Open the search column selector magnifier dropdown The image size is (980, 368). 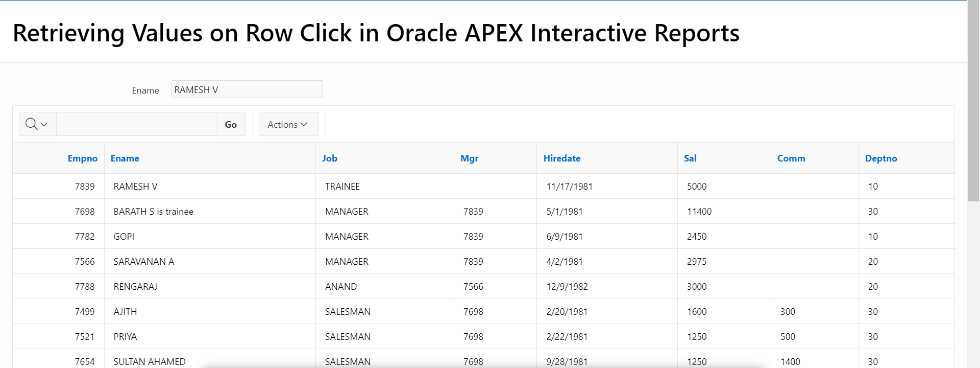click(37, 124)
